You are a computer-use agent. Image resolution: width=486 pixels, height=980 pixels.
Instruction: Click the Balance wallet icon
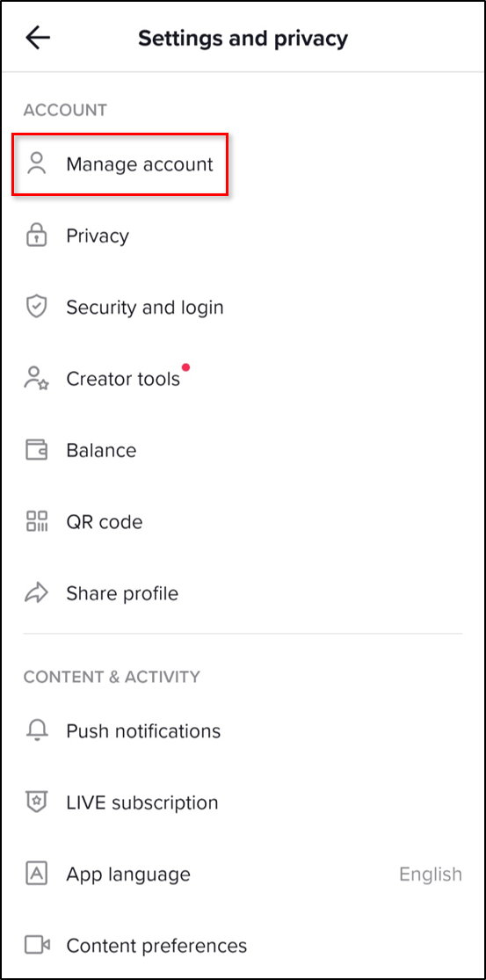tap(37, 450)
